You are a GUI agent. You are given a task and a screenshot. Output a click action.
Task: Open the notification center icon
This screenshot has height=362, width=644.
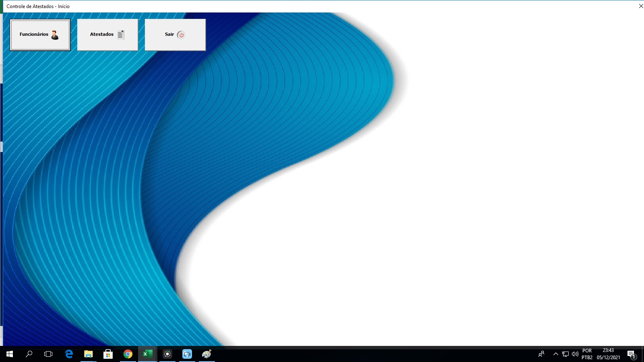[632, 354]
